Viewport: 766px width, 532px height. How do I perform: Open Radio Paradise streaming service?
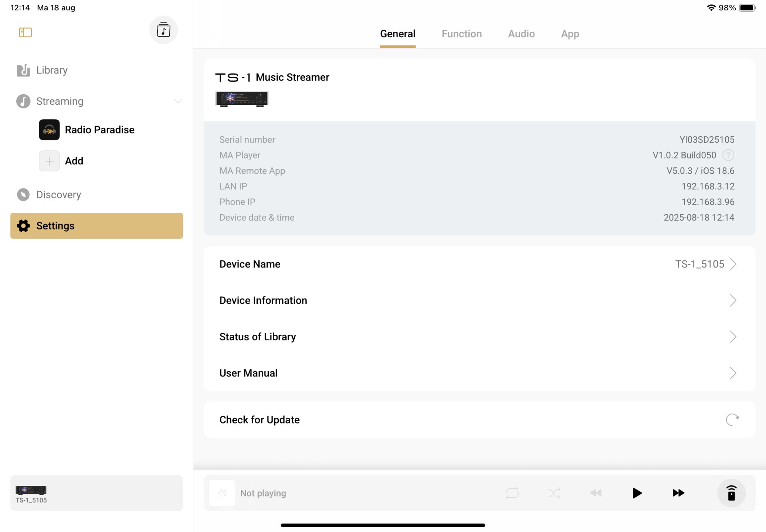pyautogui.click(x=99, y=130)
